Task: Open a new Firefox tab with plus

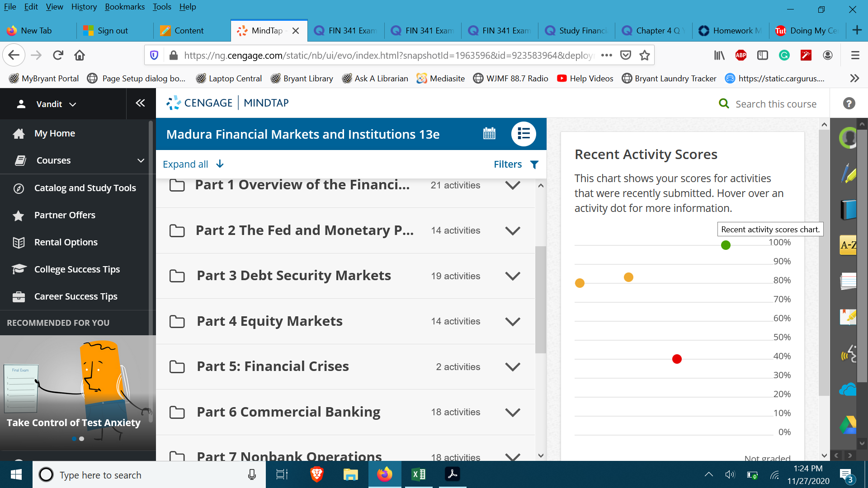Action: pyautogui.click(x=857, y=30)
